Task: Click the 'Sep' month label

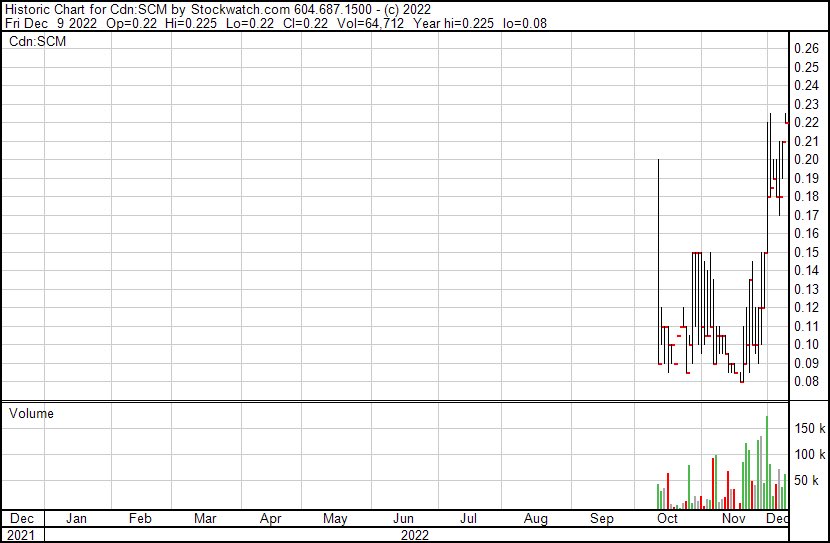Action: 602,519
